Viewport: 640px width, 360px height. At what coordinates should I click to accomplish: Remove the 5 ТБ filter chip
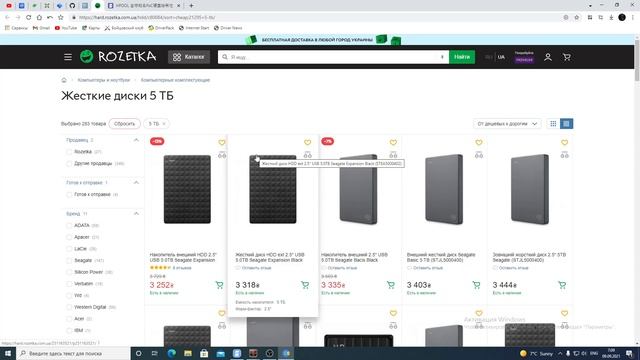click(164, 124)
